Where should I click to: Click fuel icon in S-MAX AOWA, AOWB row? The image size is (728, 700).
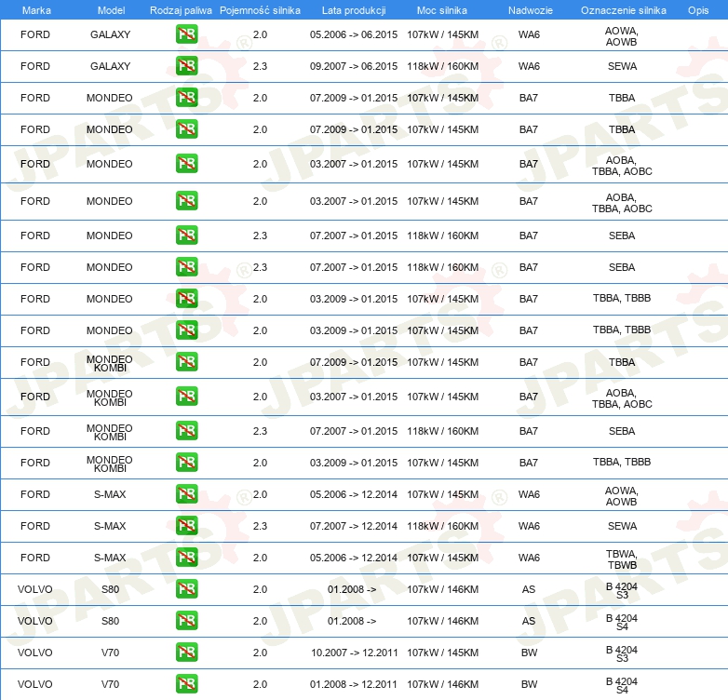pos(186,493)
